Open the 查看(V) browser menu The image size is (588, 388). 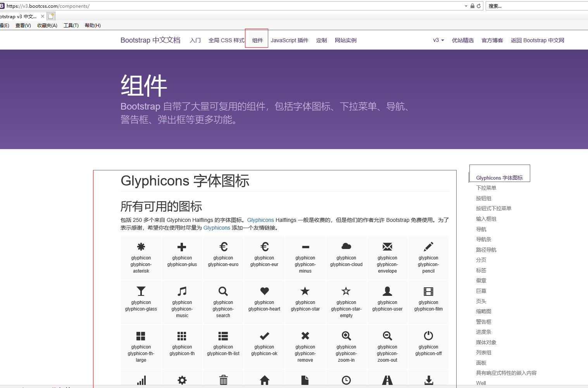point(23,26)
